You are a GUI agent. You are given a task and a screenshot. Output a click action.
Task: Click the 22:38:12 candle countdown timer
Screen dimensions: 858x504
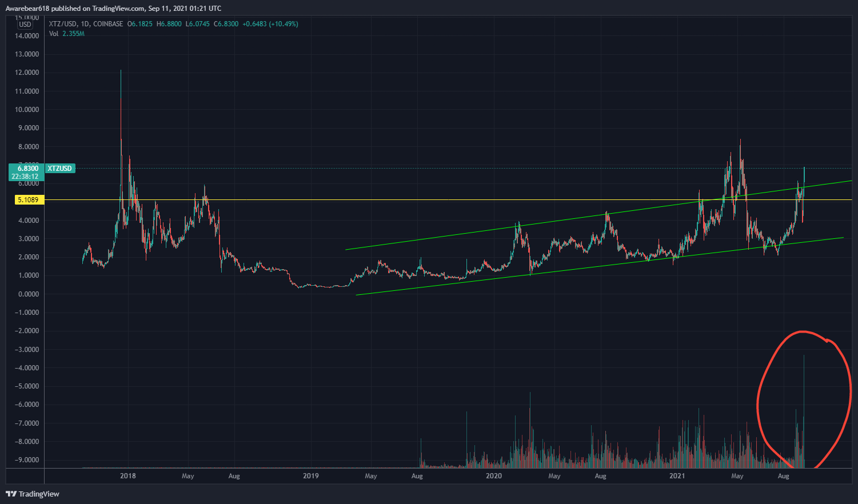point(25,177)
